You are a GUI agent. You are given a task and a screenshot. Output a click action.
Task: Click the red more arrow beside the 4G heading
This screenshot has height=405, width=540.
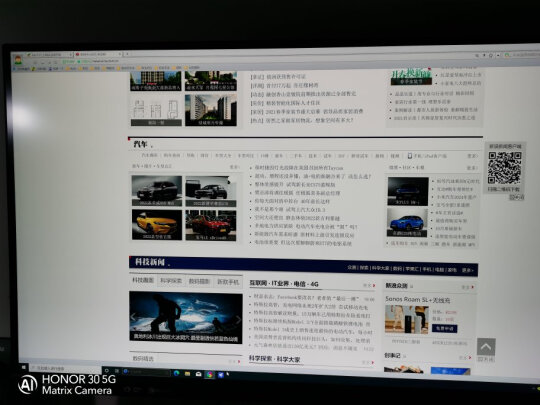tap(374, 285)
